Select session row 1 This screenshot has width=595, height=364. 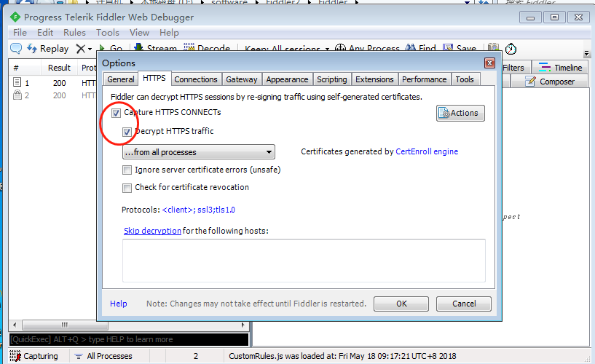click(52, 83)
